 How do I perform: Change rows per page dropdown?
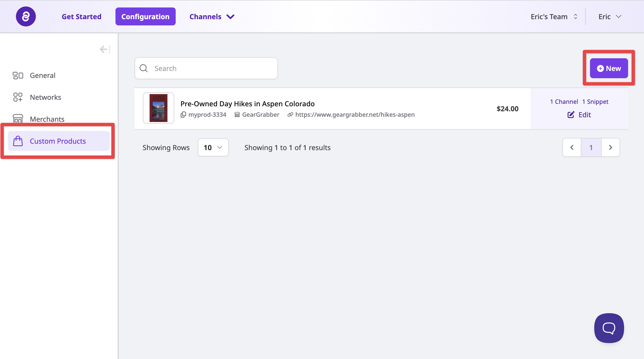coord(213,147)
